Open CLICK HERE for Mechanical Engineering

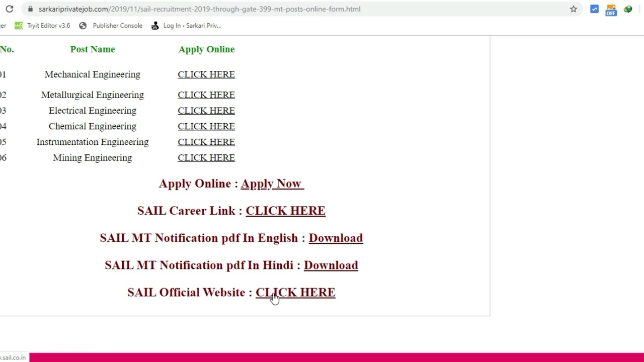pyautogui.click(x=206, y=74)
